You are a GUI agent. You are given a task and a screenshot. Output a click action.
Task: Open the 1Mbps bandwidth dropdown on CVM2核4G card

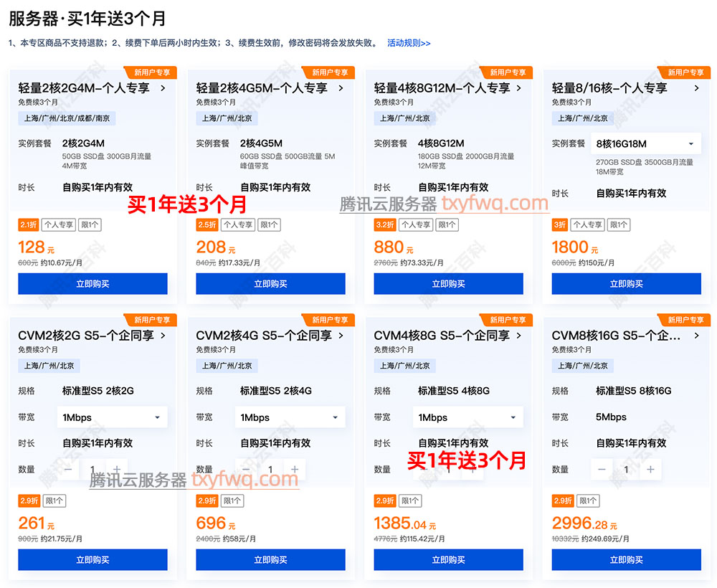click(290, 417)
